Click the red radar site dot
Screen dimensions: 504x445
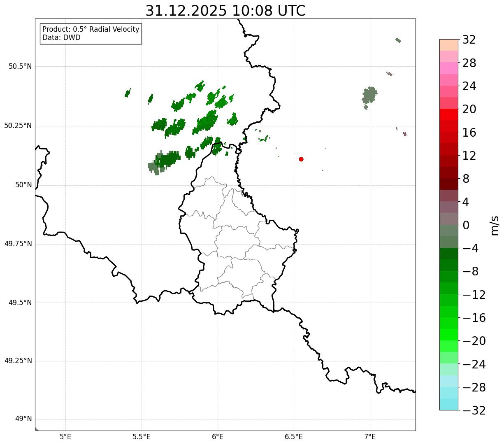301,159
